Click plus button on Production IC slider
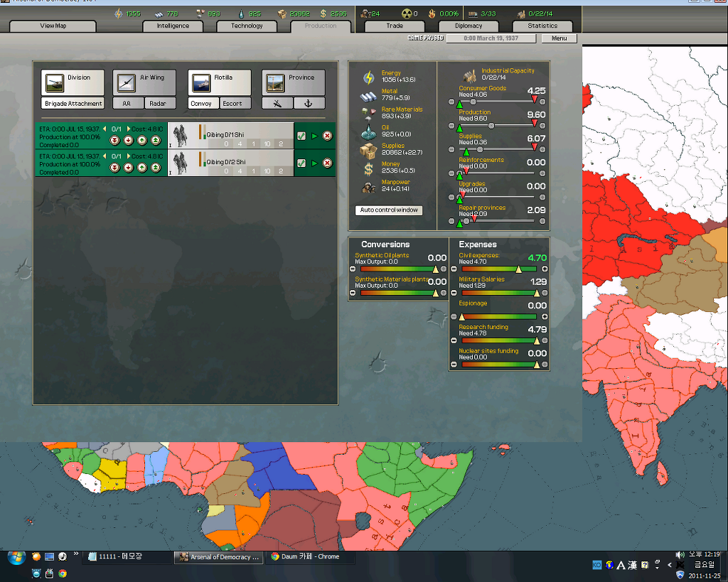Image resolution: width=728 pixels, height=582 pixels. click(x=542, y=126)
